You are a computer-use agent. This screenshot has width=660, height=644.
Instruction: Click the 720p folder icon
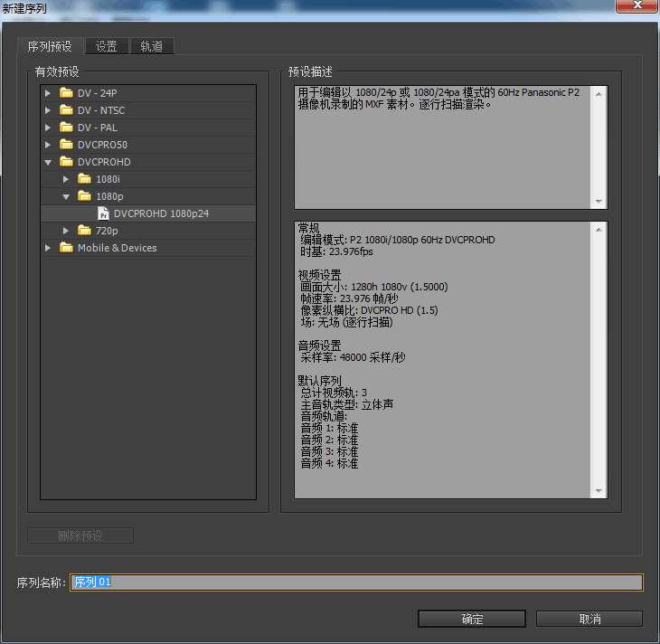(84, 231)
